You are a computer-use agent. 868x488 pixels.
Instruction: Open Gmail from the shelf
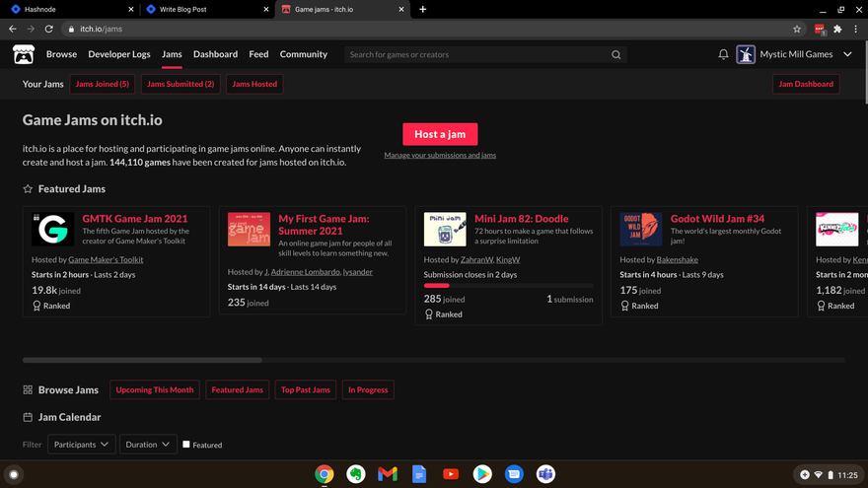[388, 474]
